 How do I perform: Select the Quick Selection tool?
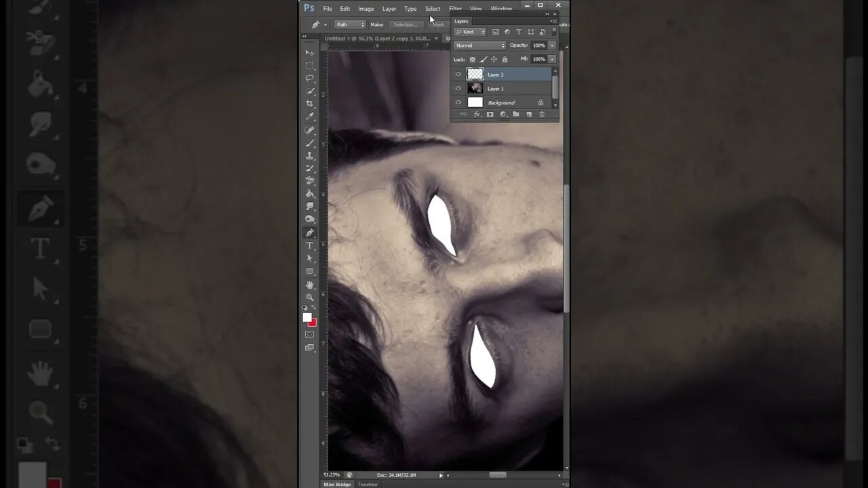pos(310,91)
